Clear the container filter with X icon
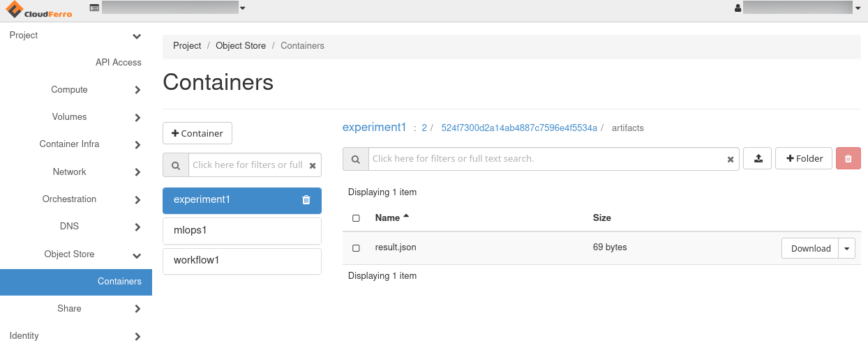868x359 pixels. click(313, 166)
